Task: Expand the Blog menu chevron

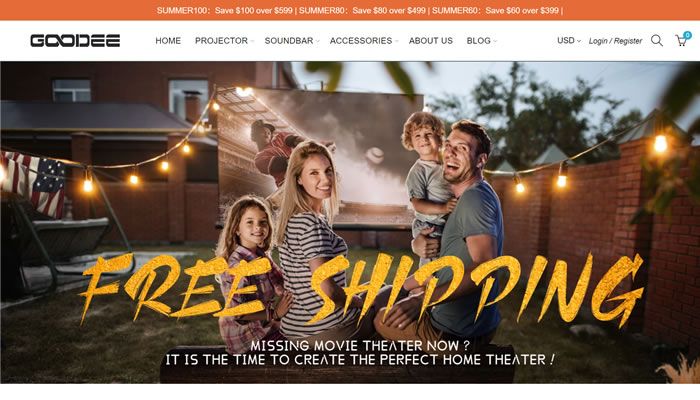Action: [495, 41]
